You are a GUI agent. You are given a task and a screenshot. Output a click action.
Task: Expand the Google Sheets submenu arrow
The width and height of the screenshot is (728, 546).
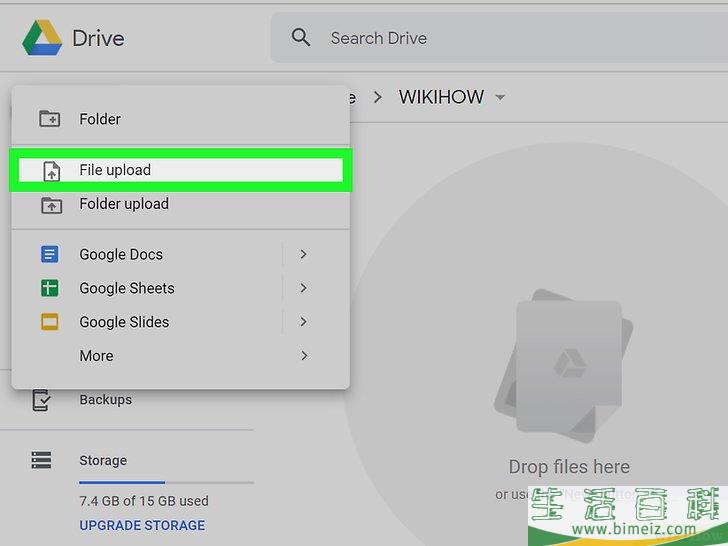coord(304,288)
